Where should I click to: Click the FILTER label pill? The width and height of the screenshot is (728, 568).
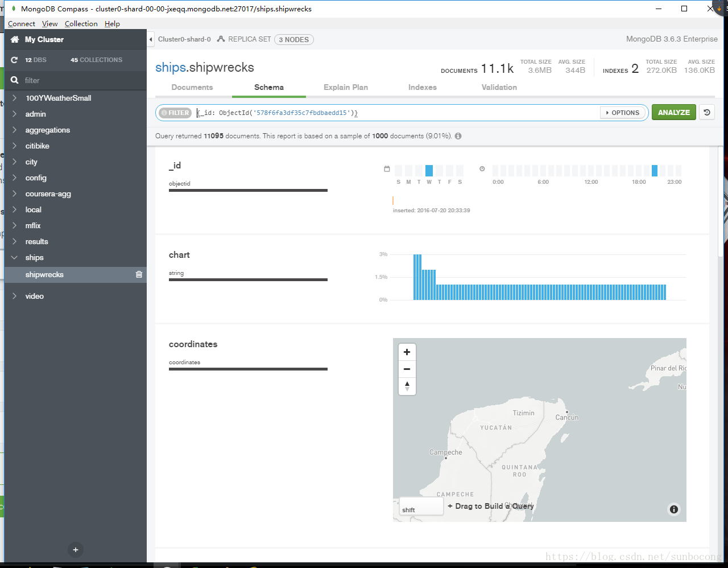point(175,113)
